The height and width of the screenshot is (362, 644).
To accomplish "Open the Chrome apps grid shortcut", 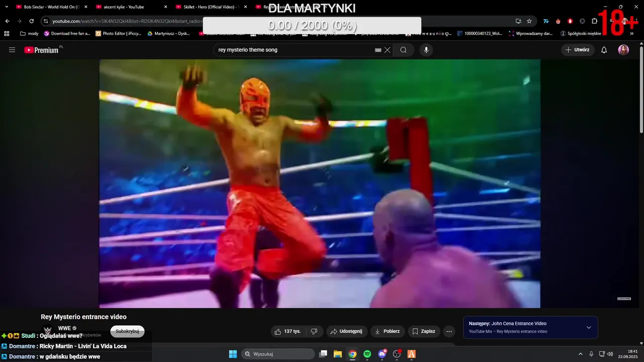I will pos(7,34).
